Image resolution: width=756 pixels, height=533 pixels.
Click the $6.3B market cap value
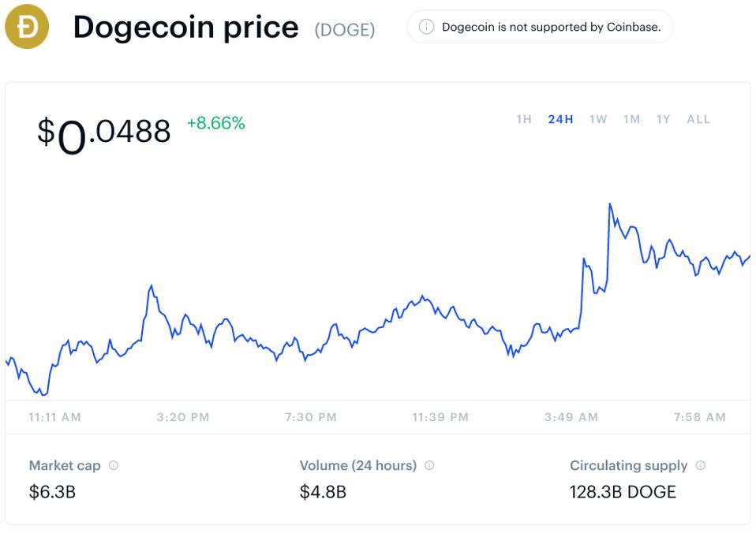[52, 492]
